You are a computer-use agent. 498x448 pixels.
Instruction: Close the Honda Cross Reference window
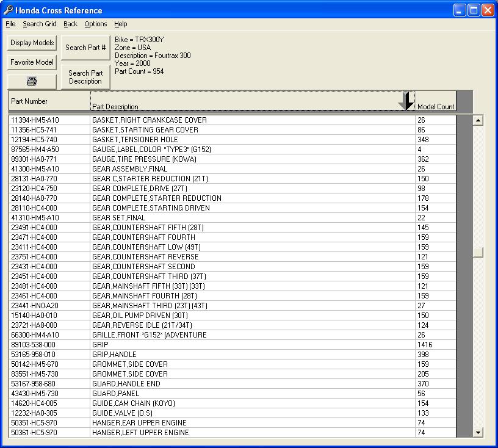[488, 10]
